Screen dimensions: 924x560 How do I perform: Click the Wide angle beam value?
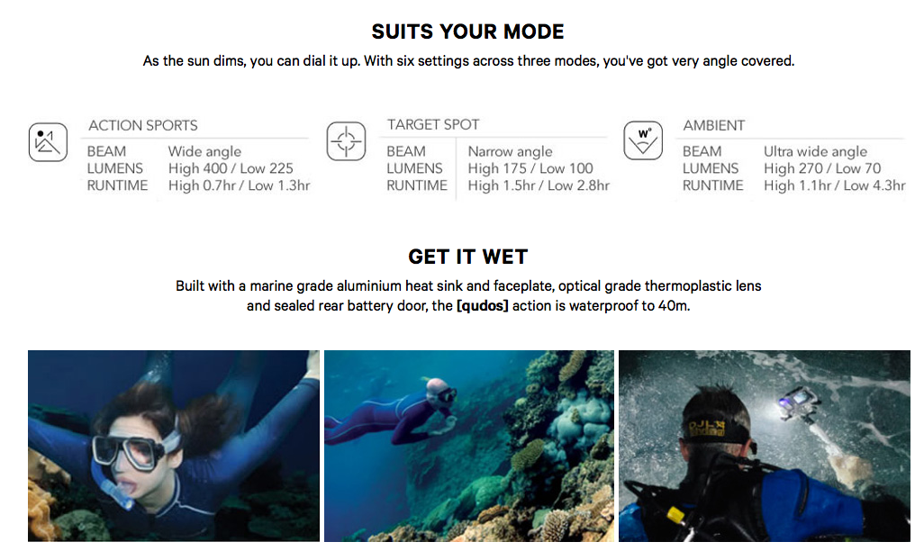tap(204, 152)
